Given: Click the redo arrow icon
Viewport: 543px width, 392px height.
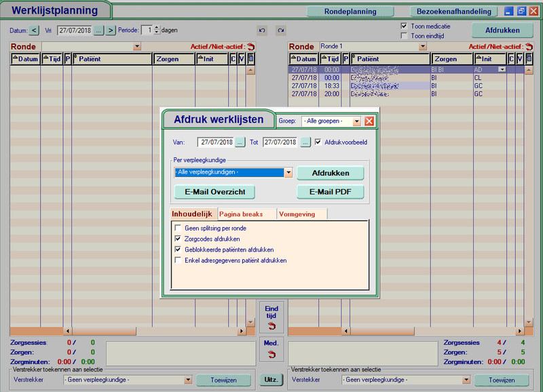Looking at the screenshot, I should click(x=280, y=31).
